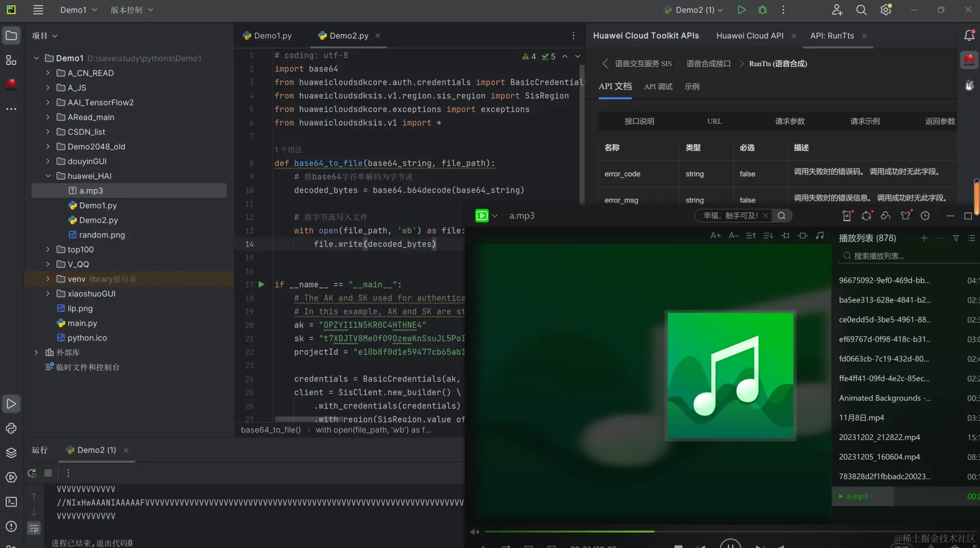980x548 pixels.
Task: Open the Demo1 project dropdown
Action: click(79, 10)
